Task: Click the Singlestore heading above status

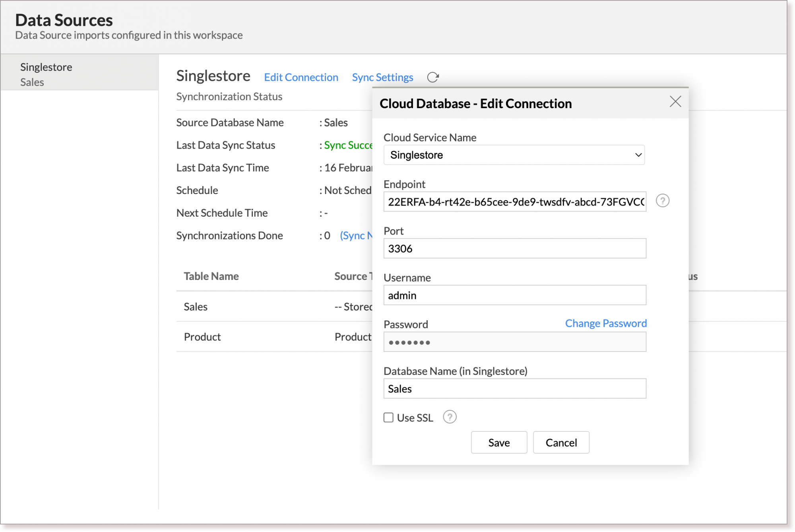Action: click(x=213, y=76)
